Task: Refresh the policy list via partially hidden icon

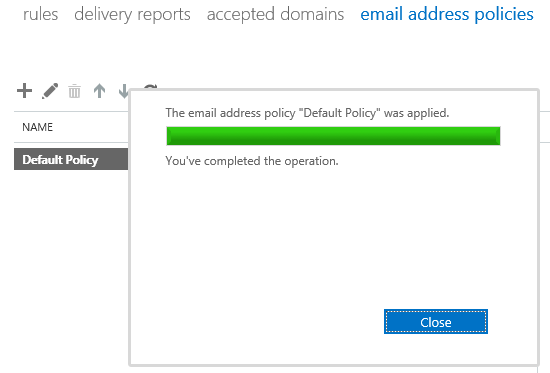Action: (150, 86)
